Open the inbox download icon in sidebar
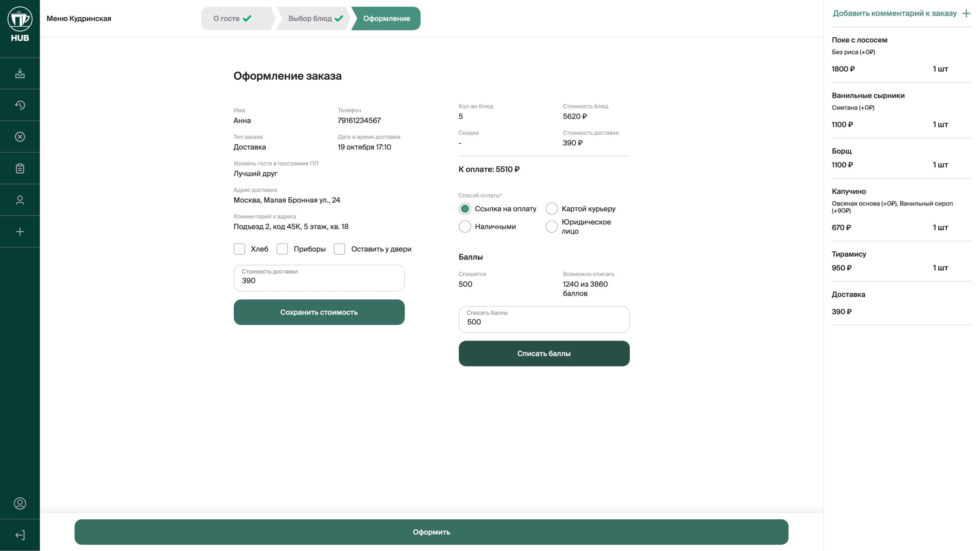This screenshot has height=551, width=980. [x=20, y=73]
